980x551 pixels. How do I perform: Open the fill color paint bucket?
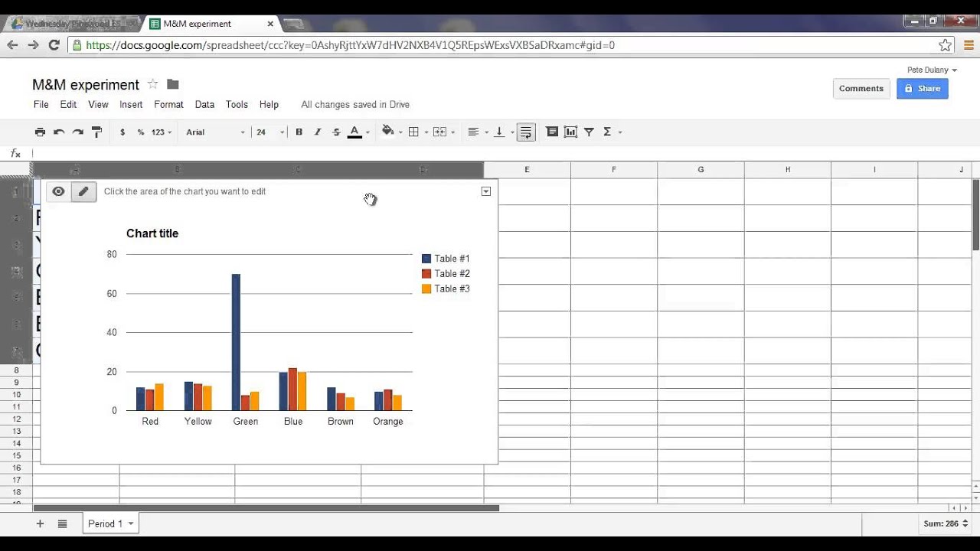391,132
